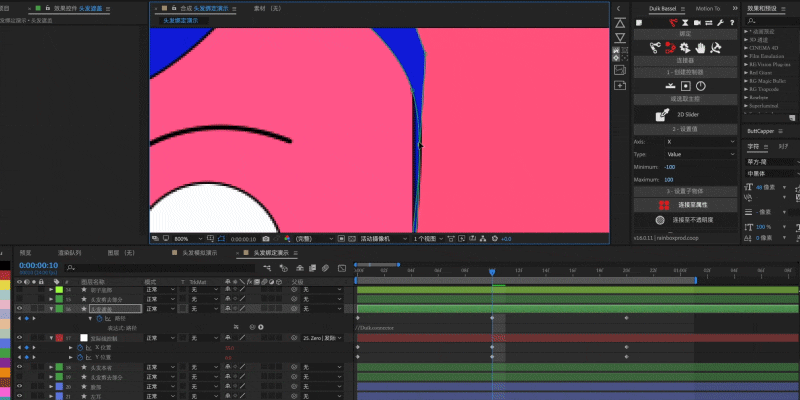Image resolution: width=800 pixels, height=400 pixels.
Task: Switch to the Motion To tab
Action: pyautogui.click(x=707, y=8)
